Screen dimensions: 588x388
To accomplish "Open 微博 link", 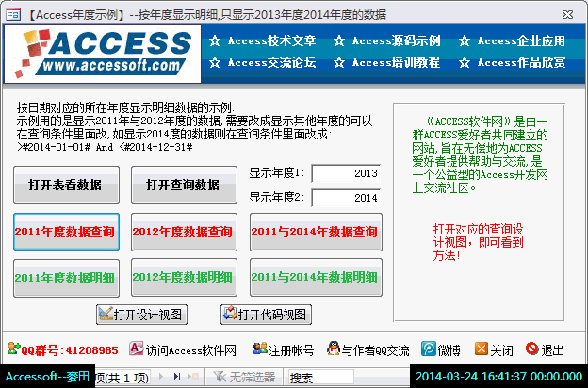I will point(449,351).
